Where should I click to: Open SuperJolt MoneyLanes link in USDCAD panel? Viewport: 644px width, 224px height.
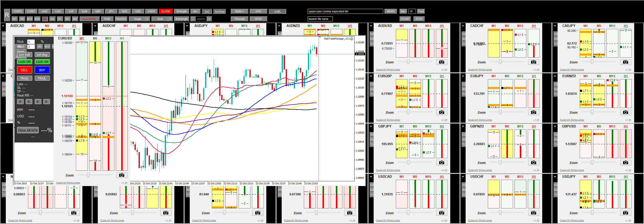tap(388, 220)
